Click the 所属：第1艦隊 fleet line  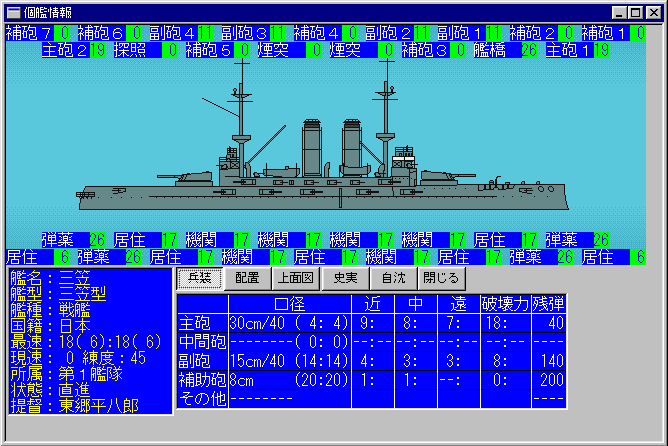coord(66,374)
